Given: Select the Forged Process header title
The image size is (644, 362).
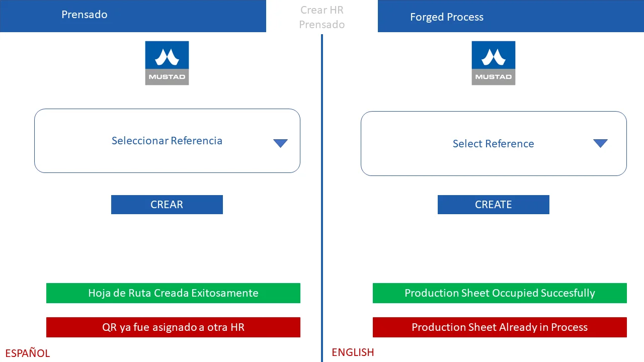Looking at the screenshot, I should (447, 17).
